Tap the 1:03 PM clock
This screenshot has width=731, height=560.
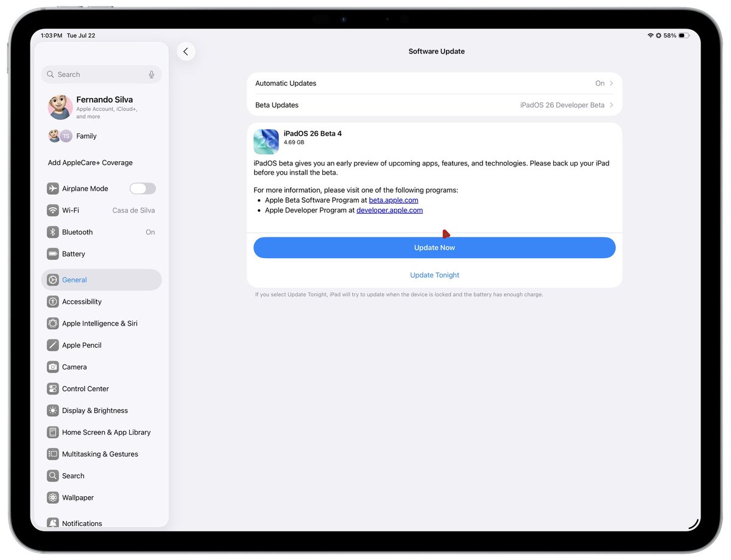coord(51,36)
